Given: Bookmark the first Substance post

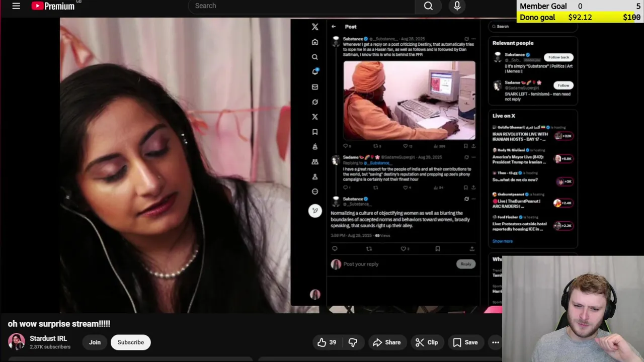Looking at the screenshot, I should point(465,146).
